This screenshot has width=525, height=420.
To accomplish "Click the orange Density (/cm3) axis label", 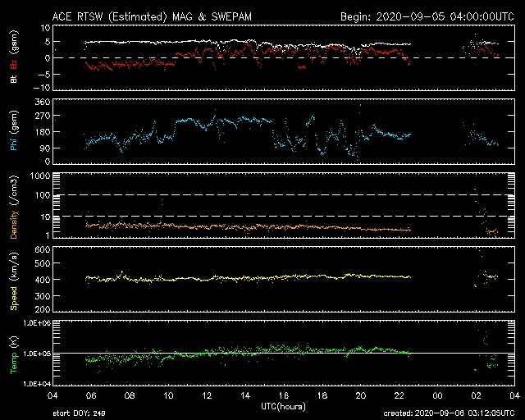I will coord(14,205).
